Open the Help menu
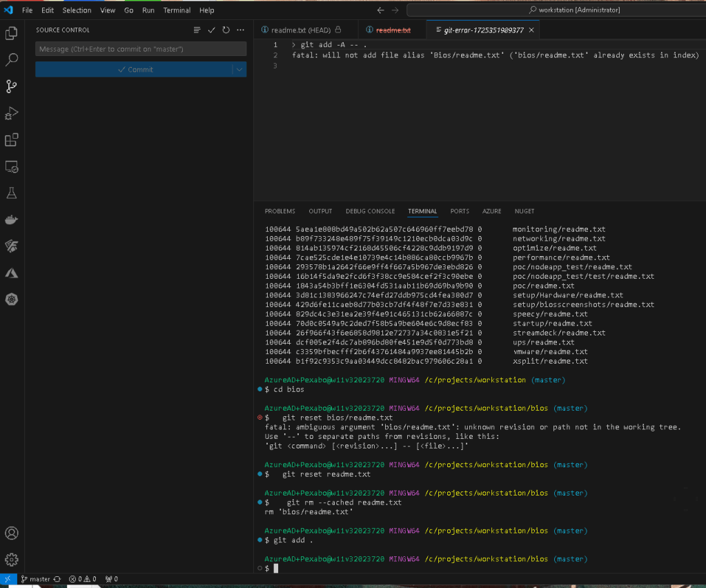The width and height of the screenshot is (706, 588). (x=206, y=10)
